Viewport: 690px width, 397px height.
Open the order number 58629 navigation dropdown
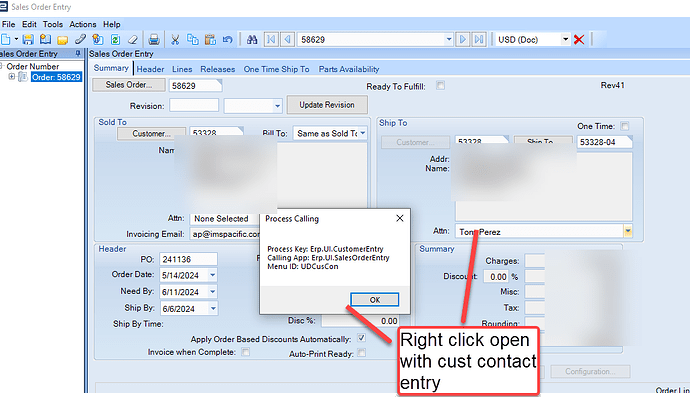448,40
